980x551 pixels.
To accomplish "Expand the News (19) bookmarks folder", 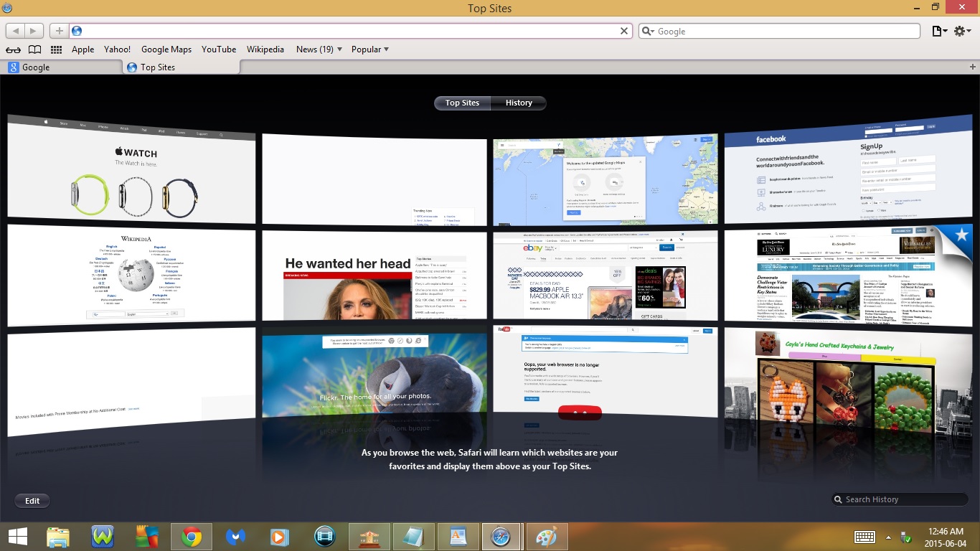I will tap(319, 50).
